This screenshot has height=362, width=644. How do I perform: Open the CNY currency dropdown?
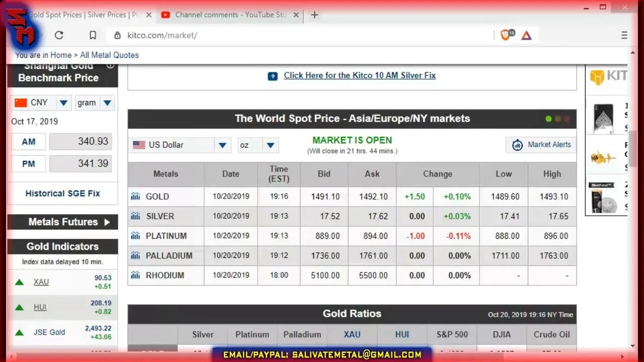(63, 103)
